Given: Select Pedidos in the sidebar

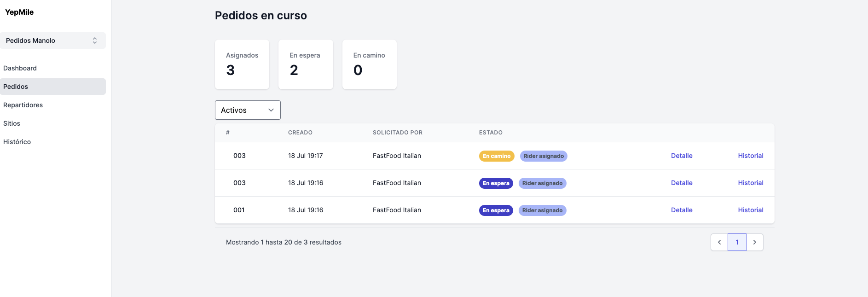Looking at the screenshot, I should point(16,87).
